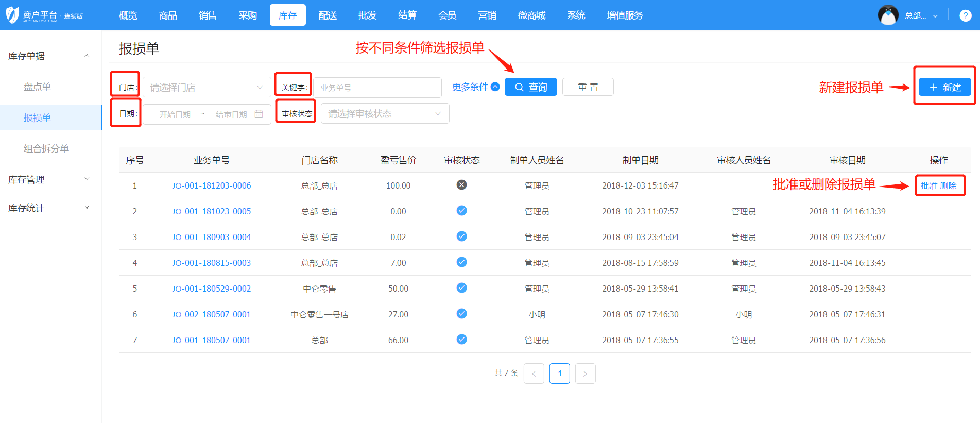Collapse the 库存单据 sidebar section
Screen dimensions: 980x423
pyautogui.click(x=49, y=56)
